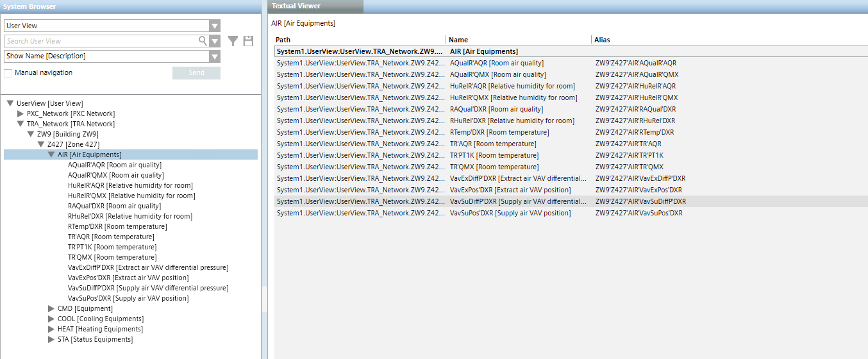The height and width of the screenshot is (359, 868).
Task: Expand the CMD [Equipment] node
Action: (51, 308)
